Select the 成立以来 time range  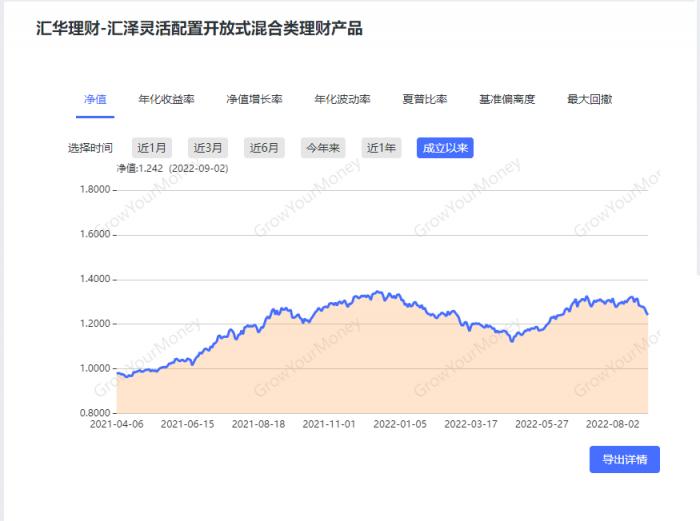(x=445, y=148)
